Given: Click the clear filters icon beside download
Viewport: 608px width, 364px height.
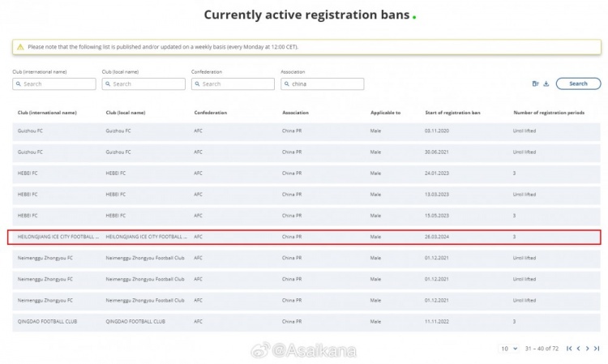Looking at the screenshot, I should (535, 84).
